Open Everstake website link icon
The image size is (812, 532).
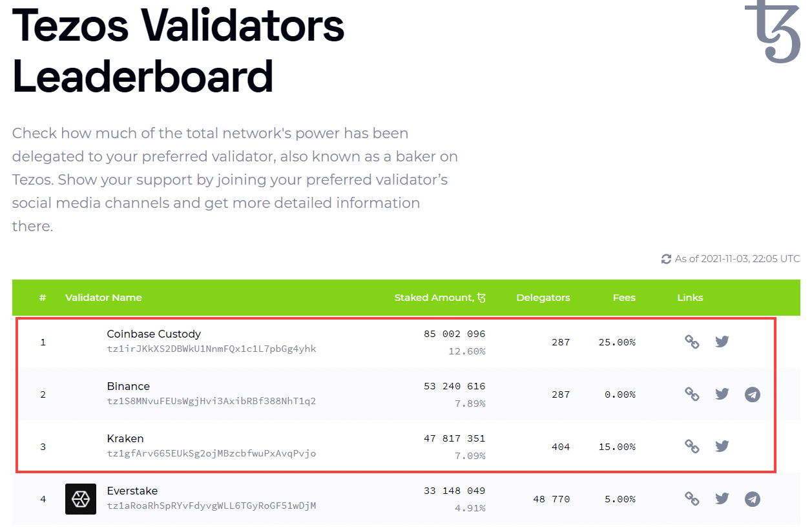click(x=692, y=498)
